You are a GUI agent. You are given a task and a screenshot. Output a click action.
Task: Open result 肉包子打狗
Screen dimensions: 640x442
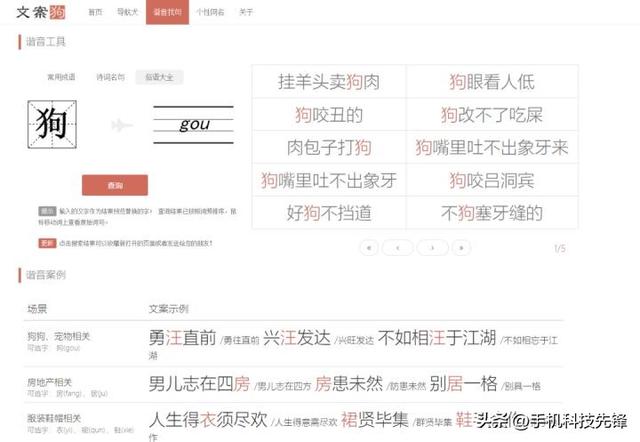pos(329,147)
